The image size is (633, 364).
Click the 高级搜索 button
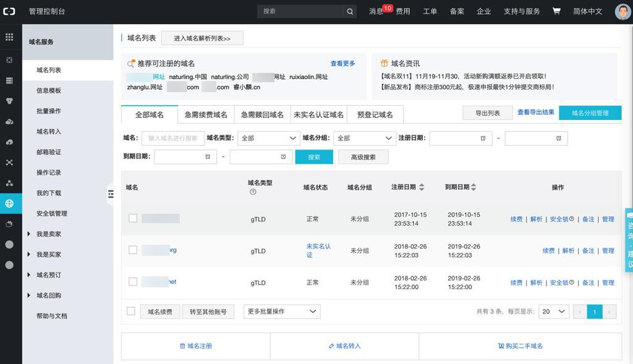(363, 157)
